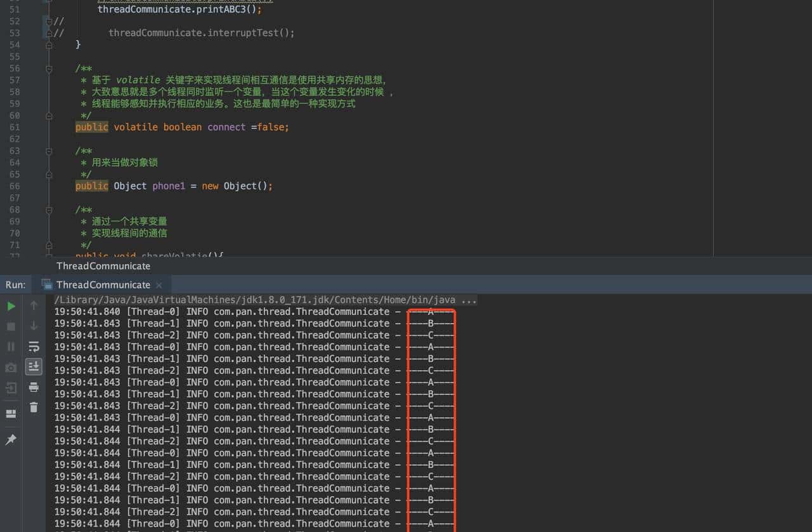Viewport: 812px width, 532px height.
Task: Collapse the comment block at line 63
Action: pos(49,151)
